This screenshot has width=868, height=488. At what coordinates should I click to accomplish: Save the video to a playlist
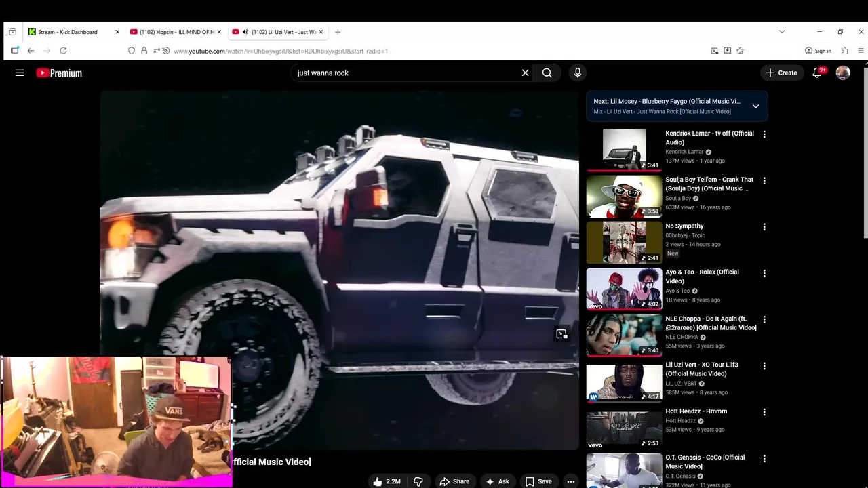[x=538, y=481]
